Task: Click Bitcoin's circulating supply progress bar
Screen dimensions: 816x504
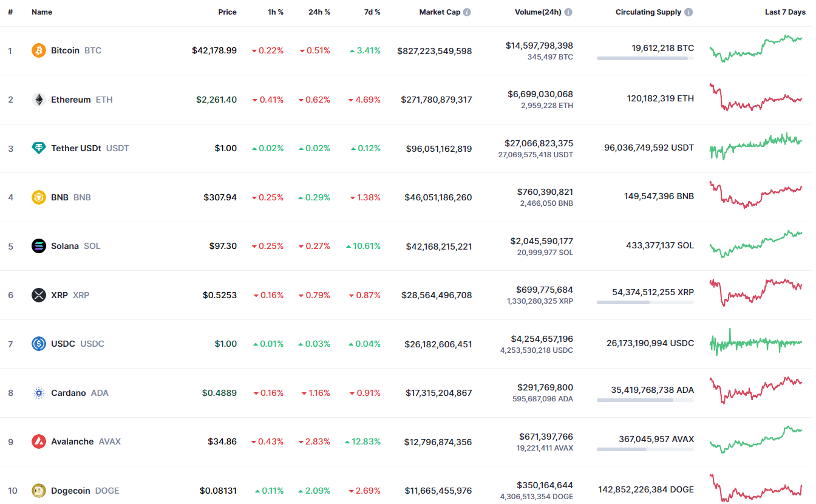Action: [x=645, y=58]
